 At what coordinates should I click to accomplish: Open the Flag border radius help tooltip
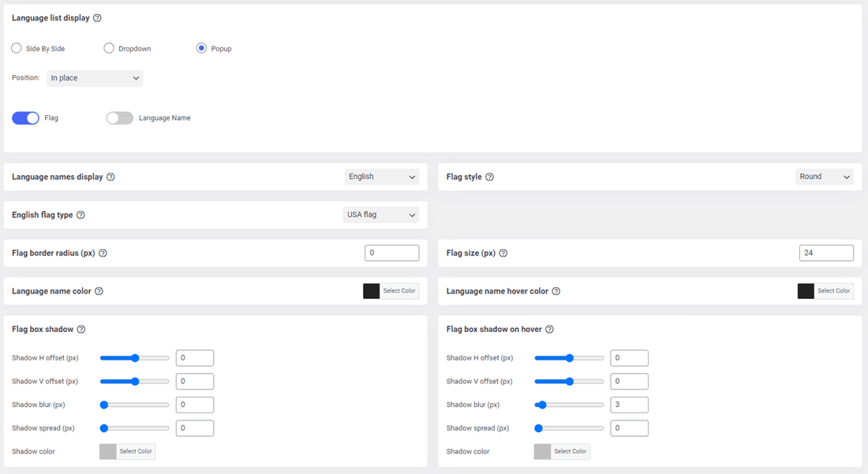pos(103,252)
